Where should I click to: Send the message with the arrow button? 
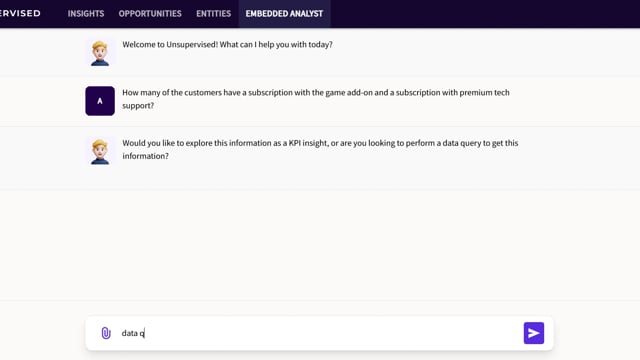click(x=533, y=333)
